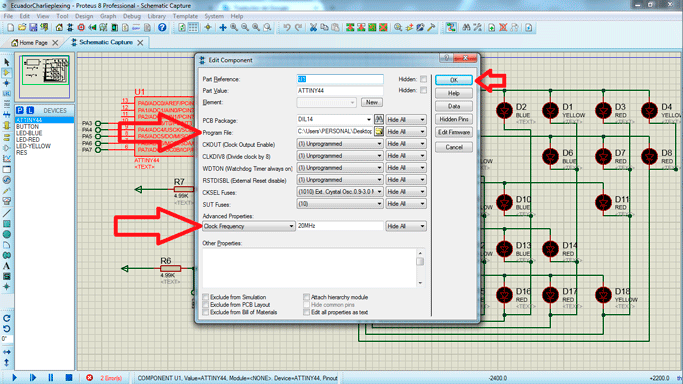Screen dimensions: 683x384
Task: Click the blue Help question mark icon
Action: 162,27
